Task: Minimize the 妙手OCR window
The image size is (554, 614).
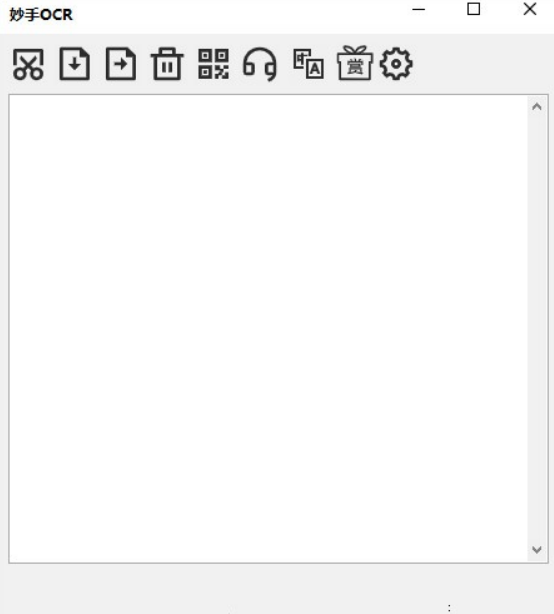Action: [419, 9]
